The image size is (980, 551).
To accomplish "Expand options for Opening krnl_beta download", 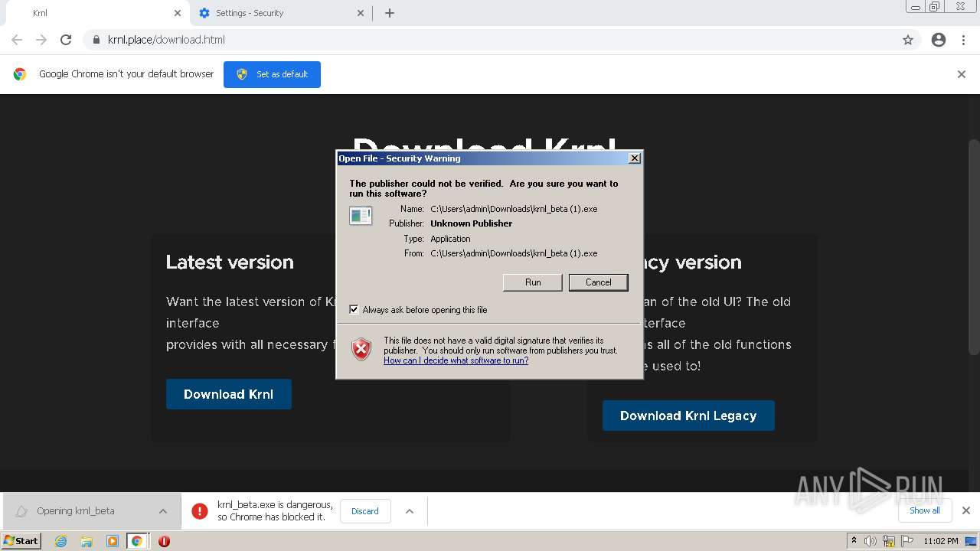I will tap(163, 511).
